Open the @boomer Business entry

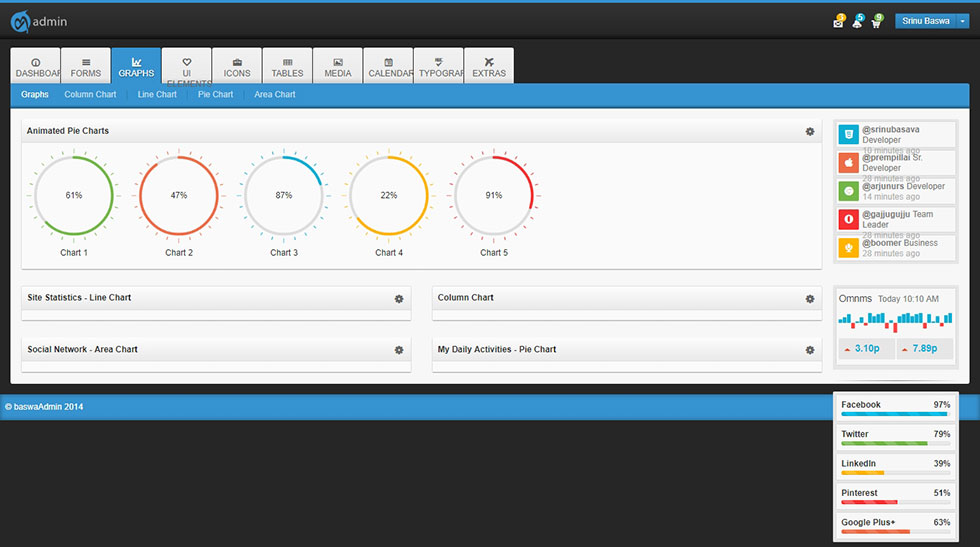click(x=896, y=248)
